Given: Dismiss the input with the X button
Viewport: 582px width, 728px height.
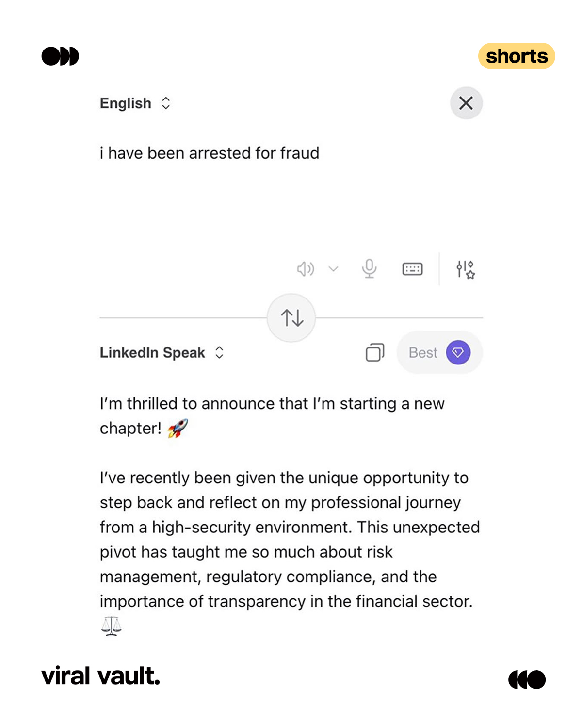Looking at the screenshot, I should tap(466, 103).
